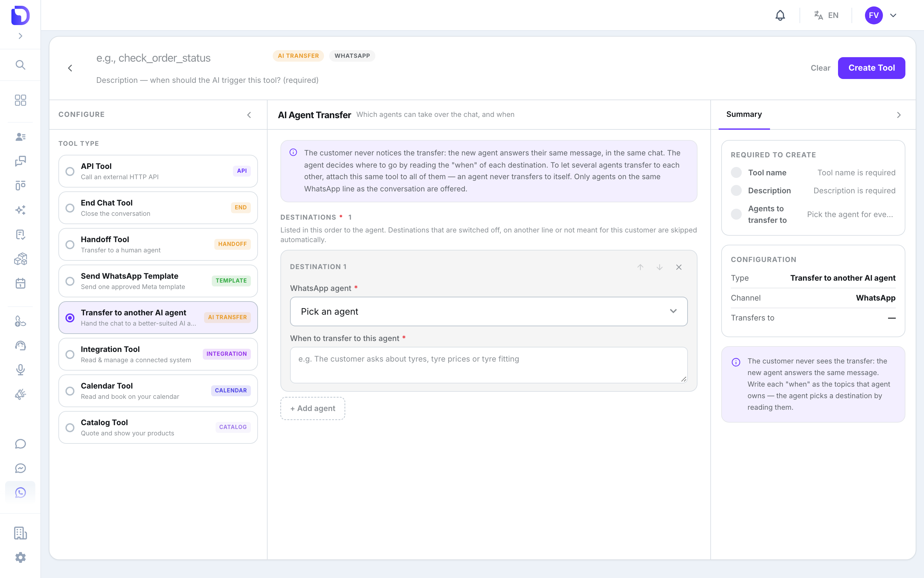Open the settings gear icon
This screenshot has width=924, height=578.
click(x=21, y=557)
